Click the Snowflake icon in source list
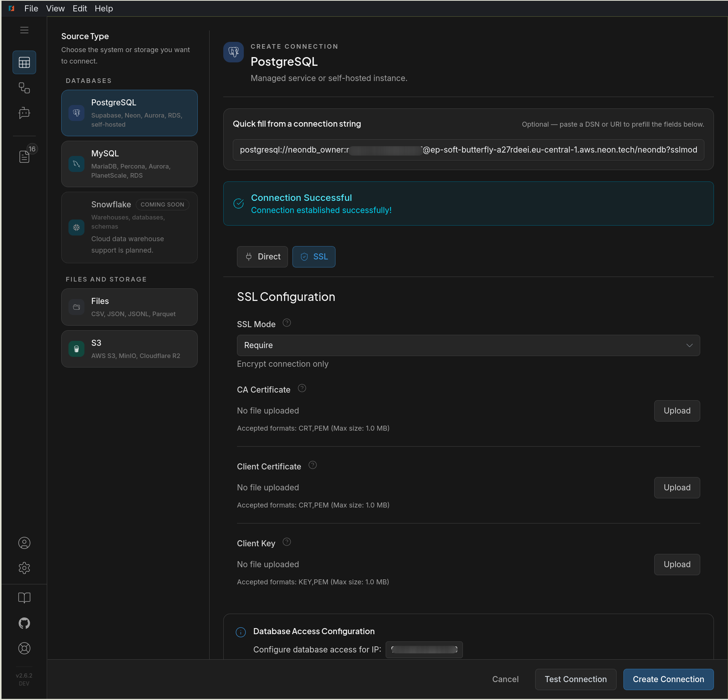Screen dimensions: 728x700 [76, 228]
